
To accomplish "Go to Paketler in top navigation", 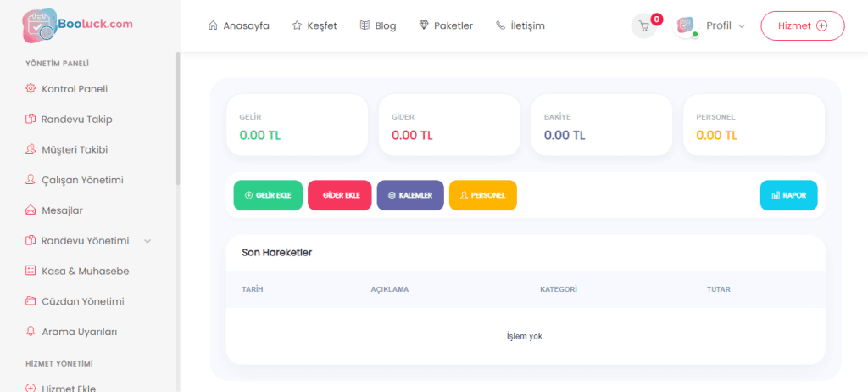I will [446, 26].
